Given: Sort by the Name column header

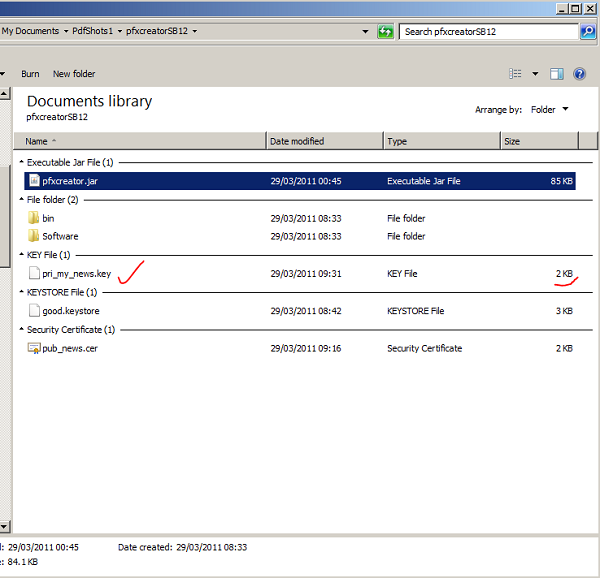Looking at the screenshot, I should coord(140,141).
